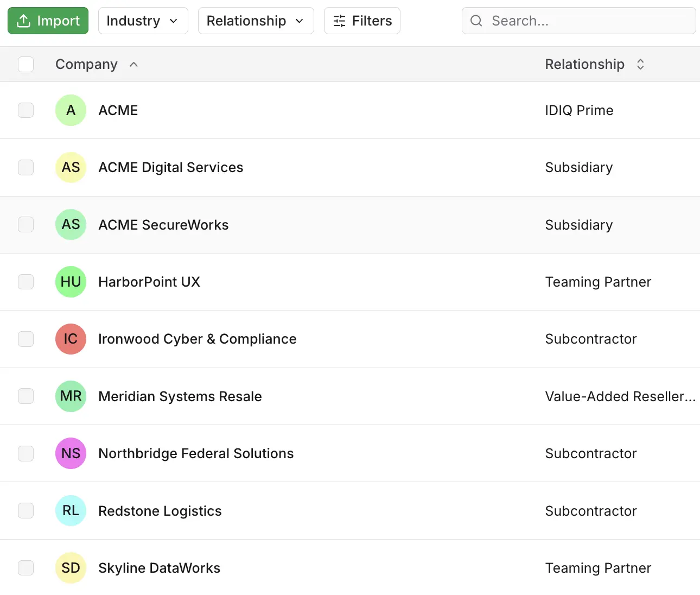Click the HarborPoint UX avatar badge
The height and width of the screenshot is (595, 700).
71,282
